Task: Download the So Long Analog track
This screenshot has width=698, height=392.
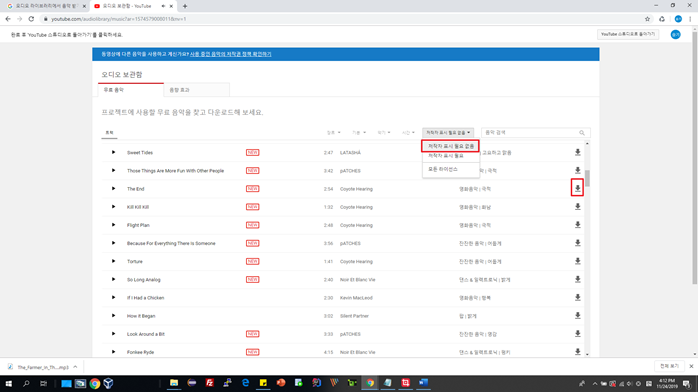Action: 577,279
